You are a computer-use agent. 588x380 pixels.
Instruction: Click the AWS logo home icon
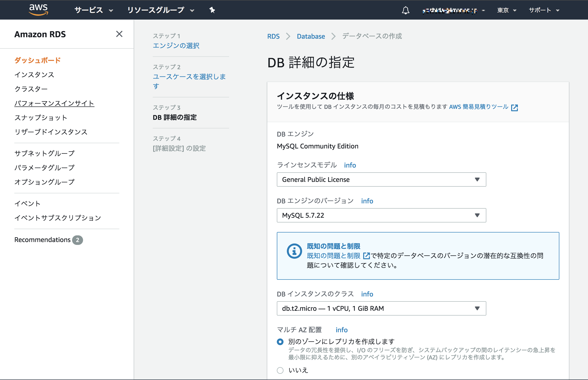click(38, 10)
